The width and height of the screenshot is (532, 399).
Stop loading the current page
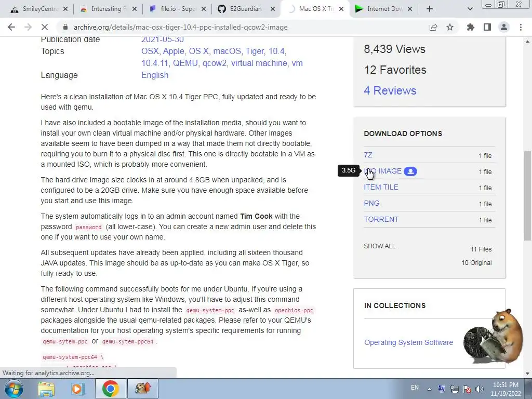45,27
